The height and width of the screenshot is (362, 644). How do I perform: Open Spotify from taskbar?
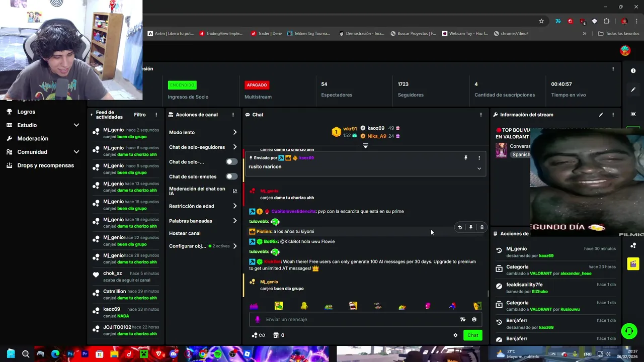coord(217,354)
